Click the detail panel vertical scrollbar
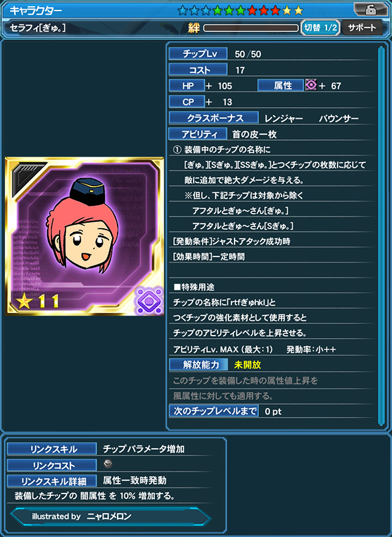 pyautogui.click(x=381, y=236)
